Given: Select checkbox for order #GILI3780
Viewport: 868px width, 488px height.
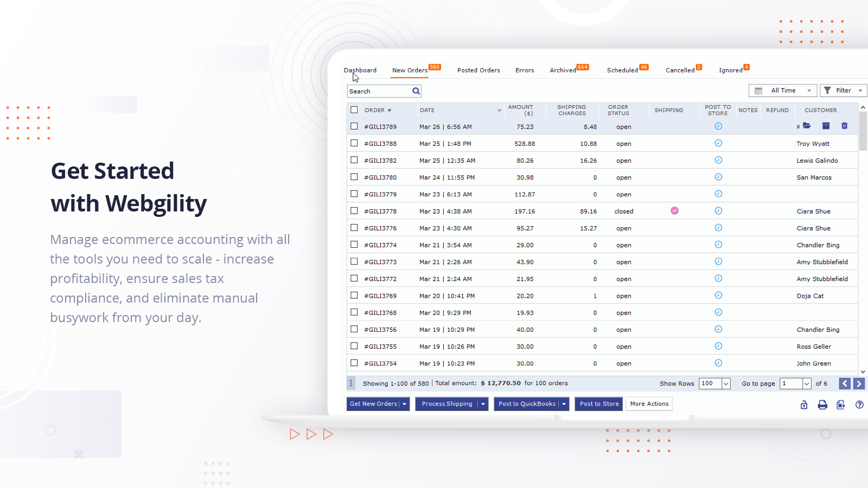Looking at the screenshot, I should (354, 177).
